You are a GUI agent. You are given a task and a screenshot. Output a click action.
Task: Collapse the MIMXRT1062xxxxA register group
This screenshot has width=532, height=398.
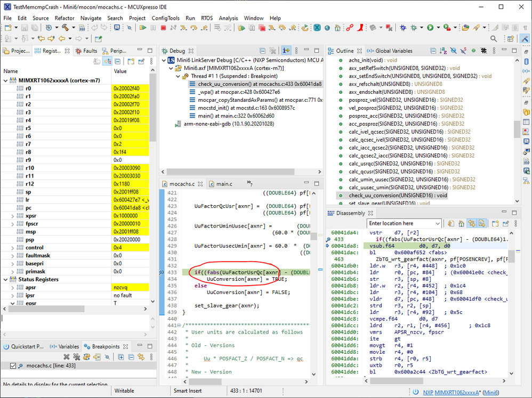pyautogui.click(x=6, y=80)
